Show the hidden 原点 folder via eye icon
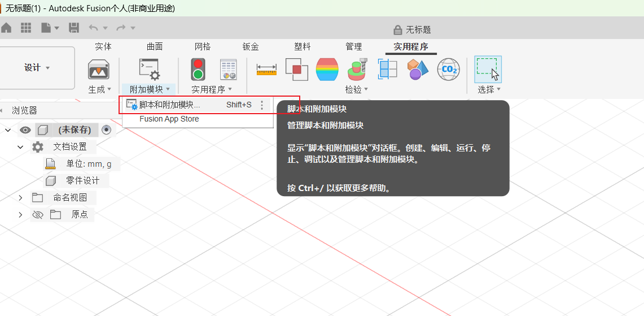Viewport: 644px width, 316px height. [x=38, y=215]
